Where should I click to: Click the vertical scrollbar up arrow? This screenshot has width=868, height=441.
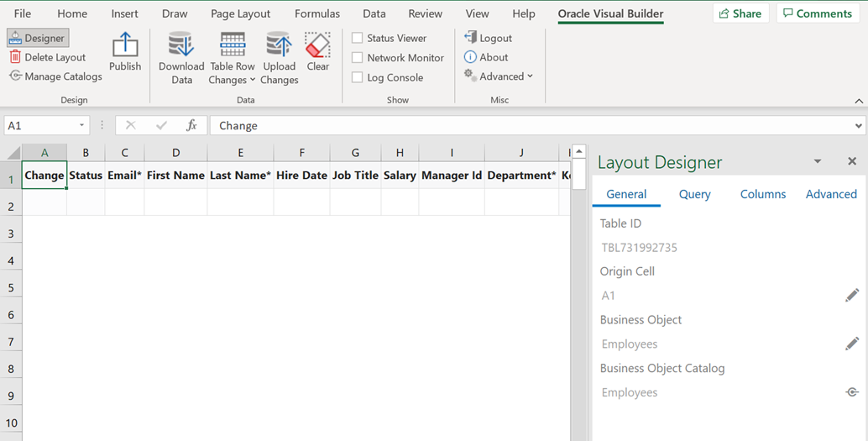(579, 151)
